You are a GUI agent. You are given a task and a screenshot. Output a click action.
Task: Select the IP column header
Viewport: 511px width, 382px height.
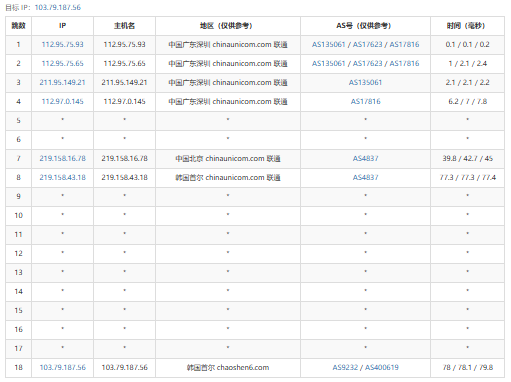[x=62, y=26]
